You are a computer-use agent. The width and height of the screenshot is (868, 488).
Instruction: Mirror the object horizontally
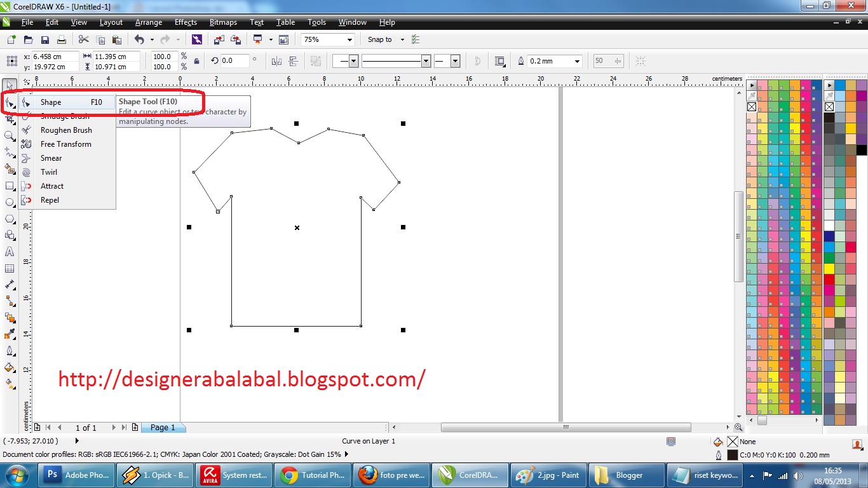pyautogui.click(x=276, y=61)
